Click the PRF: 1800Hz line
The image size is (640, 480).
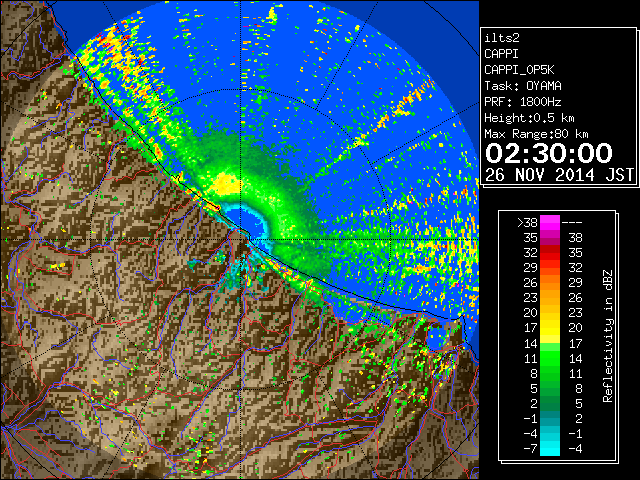click(523, 102)
